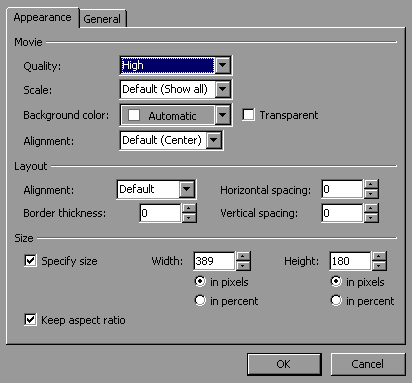This screenshot has width=412, height=383.
Task: Select Width in percent radio button
Action: click(200, 301)
